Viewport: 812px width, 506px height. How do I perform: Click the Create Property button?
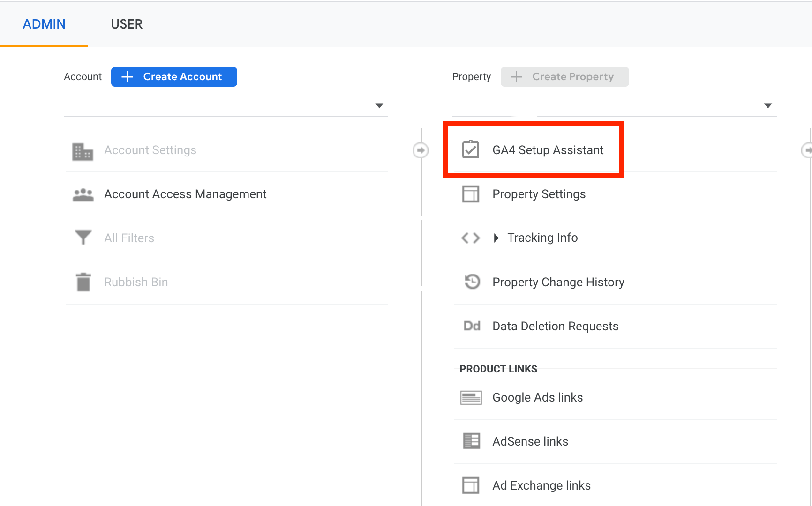click(564, 76)
